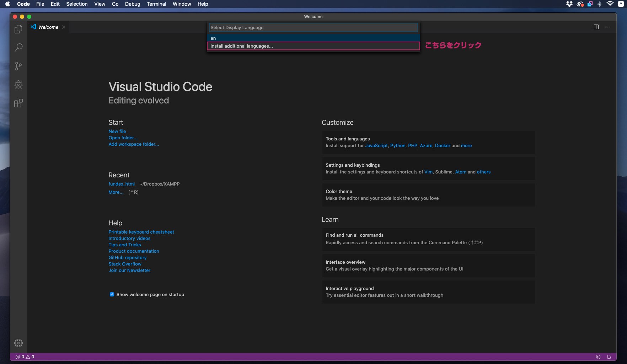Viewport: 627px width, 364px height.
Task: Open the Source Control view icon
Action: tap(18, 66)
